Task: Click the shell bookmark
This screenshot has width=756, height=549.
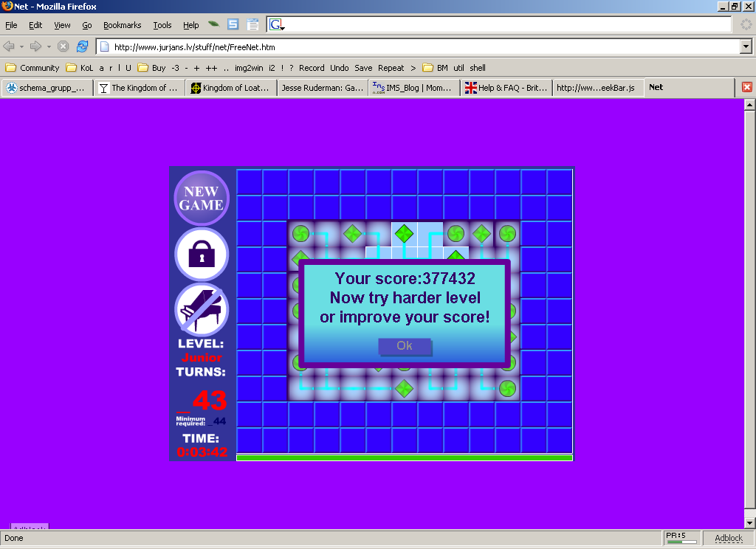Action: [478, 68]
